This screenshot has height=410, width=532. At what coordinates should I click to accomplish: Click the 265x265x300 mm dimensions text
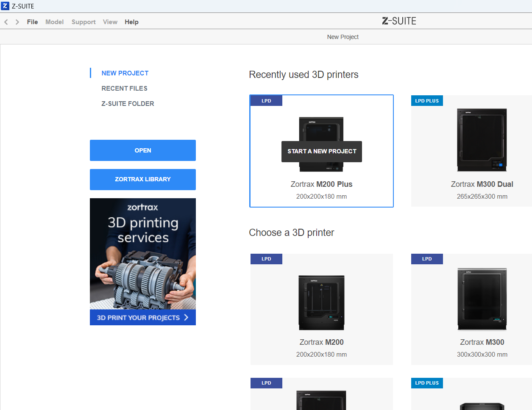(482, 197)
